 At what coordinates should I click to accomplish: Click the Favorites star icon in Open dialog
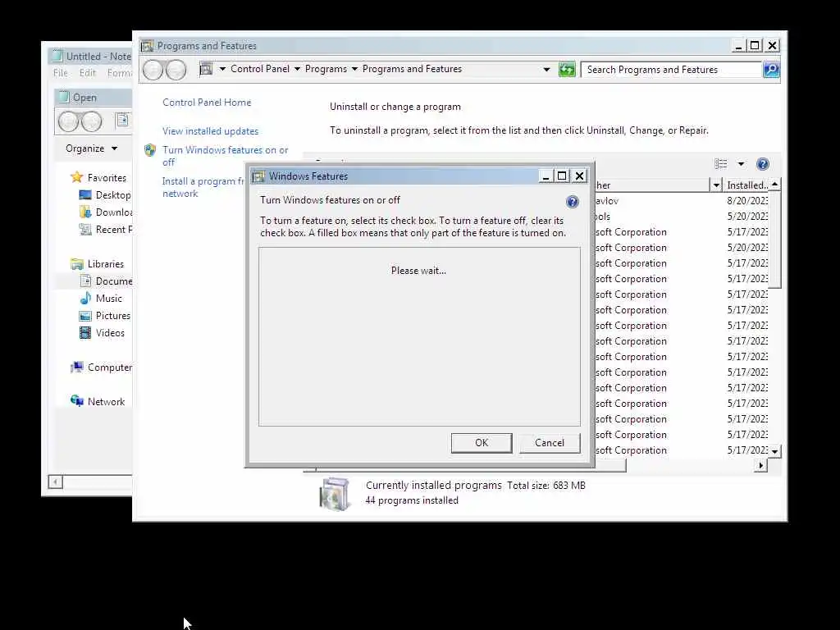click(77, 177)
